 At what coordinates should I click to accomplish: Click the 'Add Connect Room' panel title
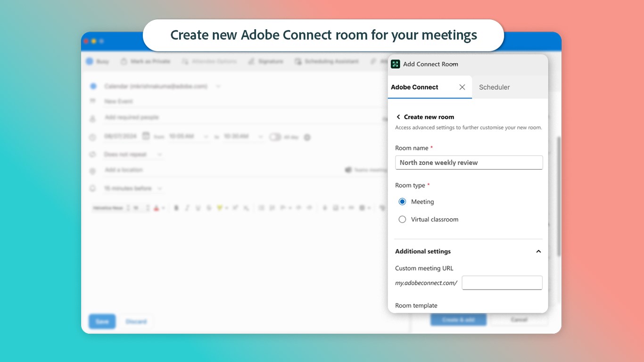tap(430, 64)
